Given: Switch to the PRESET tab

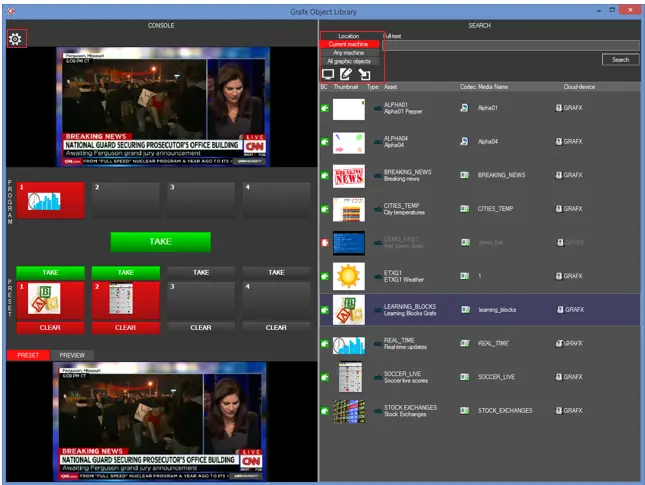Looking at the screenshot, I should click(28, 355).
